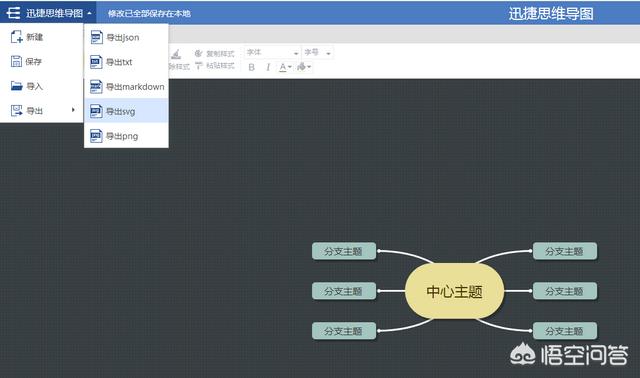Choose 导出txt option
Image resolution: width=640 pixels, height=378 pixels.
(126, 62)
